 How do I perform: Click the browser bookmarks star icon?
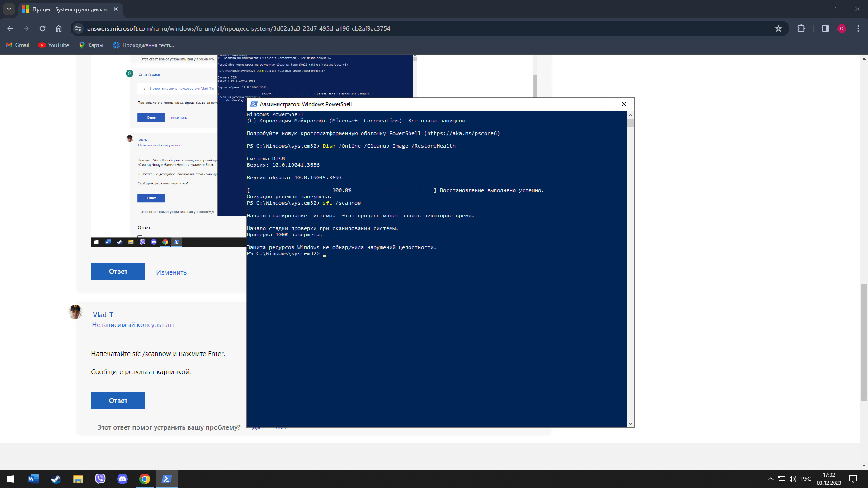pos(778,28)
